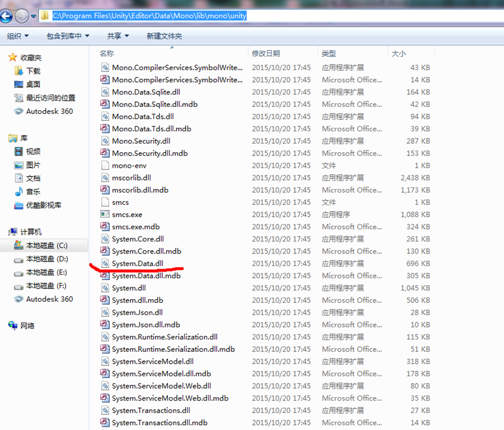Click the mscorlib.dll file icon
504x430 pixels.
click(x=105, y=178)
